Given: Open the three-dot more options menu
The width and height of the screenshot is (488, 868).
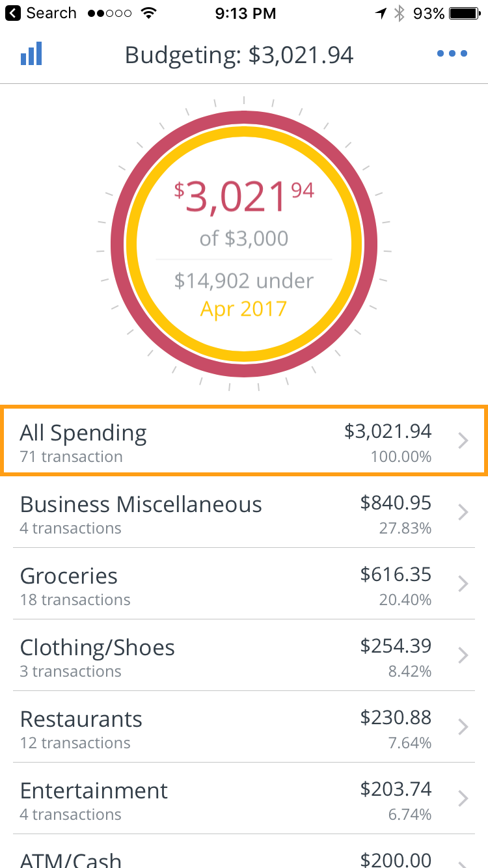Looking at the screenshot, I should click(x=452, y=53).
